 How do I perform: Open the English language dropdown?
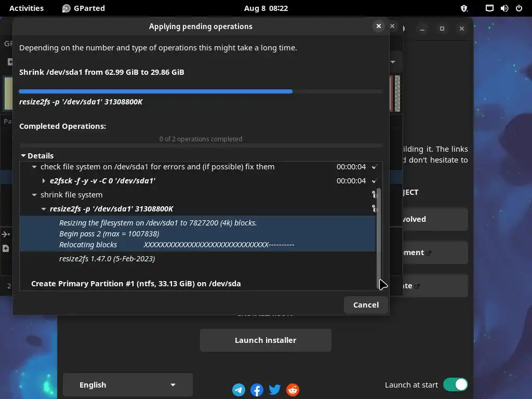coord(128,385)
